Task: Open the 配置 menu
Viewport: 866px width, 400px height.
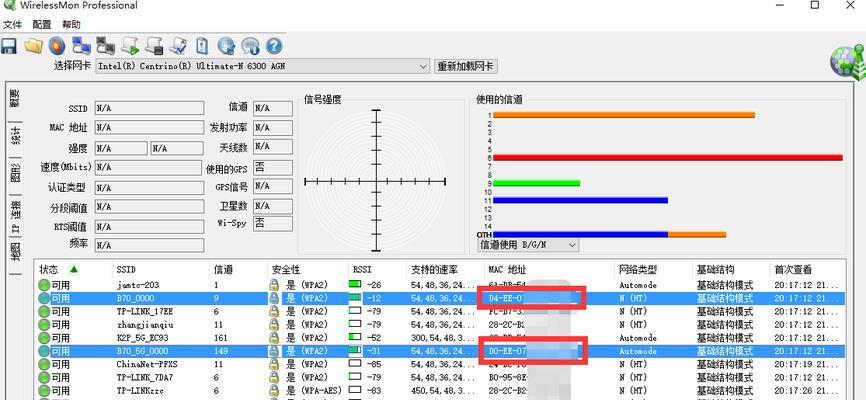Action: (x=42, y=24)
